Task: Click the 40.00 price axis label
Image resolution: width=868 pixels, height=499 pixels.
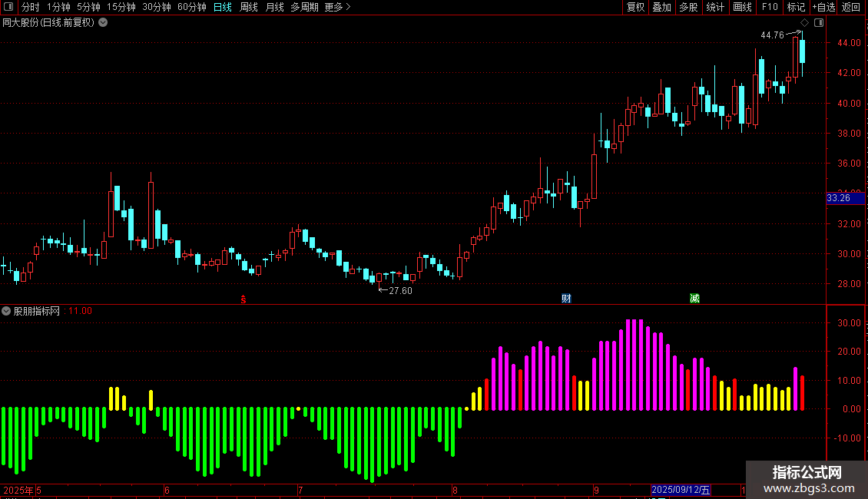Action: (849, 104)
